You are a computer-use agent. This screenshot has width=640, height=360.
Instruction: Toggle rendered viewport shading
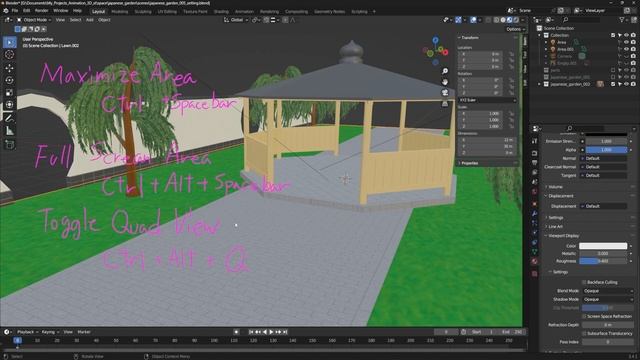tap(516, 20)
